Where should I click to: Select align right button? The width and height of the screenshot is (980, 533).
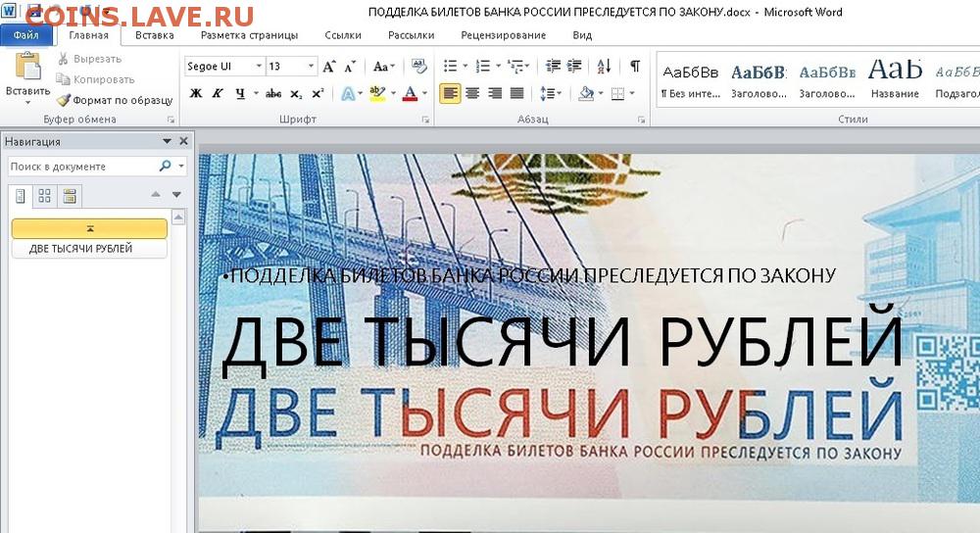tap(494, 94)
